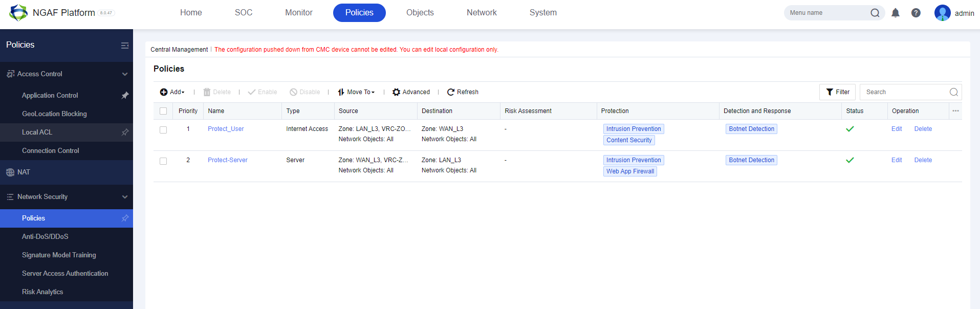Click Botnet Detection tag for Protect-Server
The height and width of the screenshot is (309, 980).
751,160
